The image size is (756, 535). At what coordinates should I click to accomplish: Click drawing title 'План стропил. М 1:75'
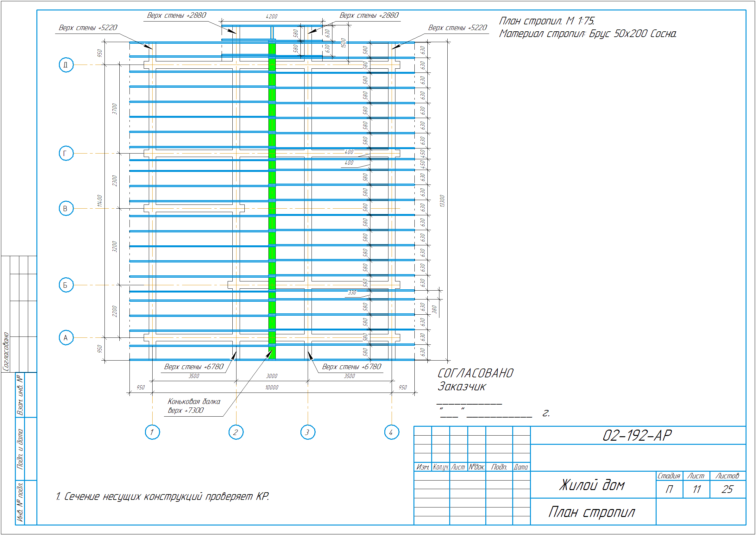(x=546, y=21)
